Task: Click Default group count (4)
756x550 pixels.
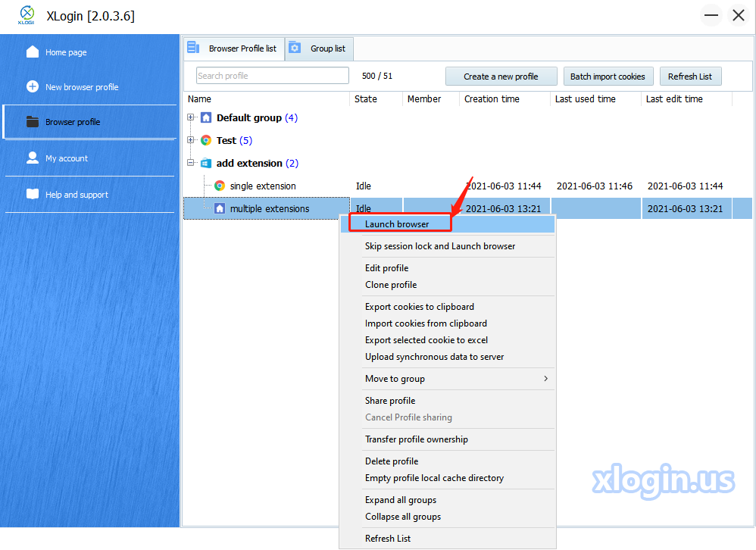Action: point(291,117)
